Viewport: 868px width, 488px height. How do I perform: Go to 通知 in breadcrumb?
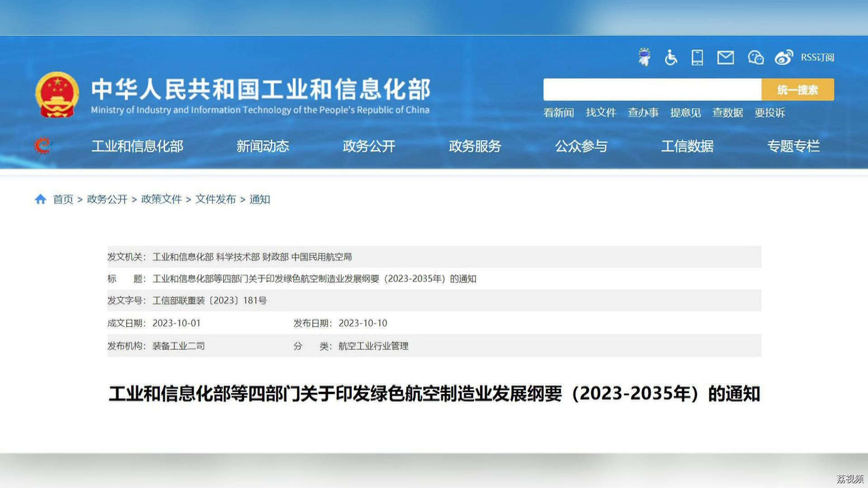[260, 199]
